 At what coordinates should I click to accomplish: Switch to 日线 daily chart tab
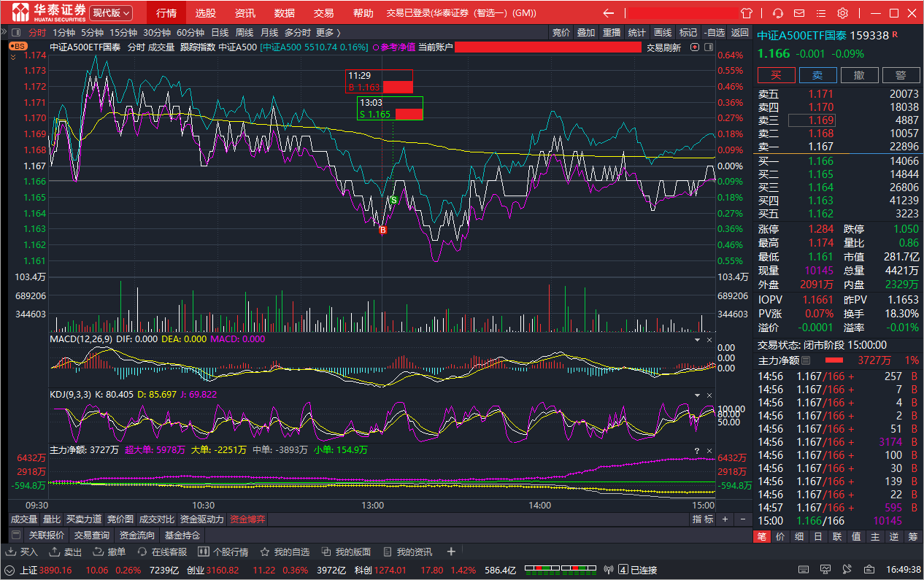click(220, 32)
